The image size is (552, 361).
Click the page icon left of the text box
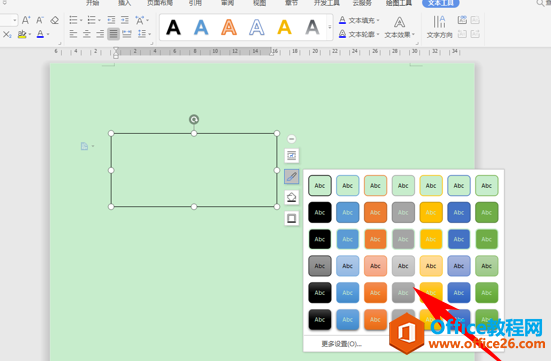[84, 146]
